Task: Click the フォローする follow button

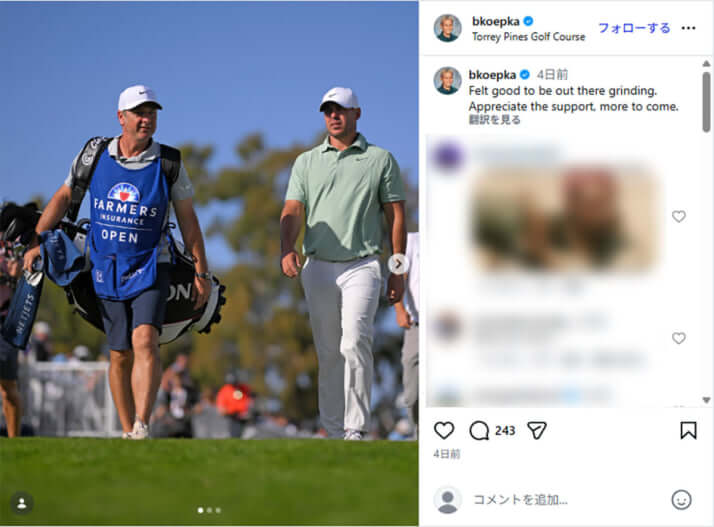Action: [x=634, y=28]
